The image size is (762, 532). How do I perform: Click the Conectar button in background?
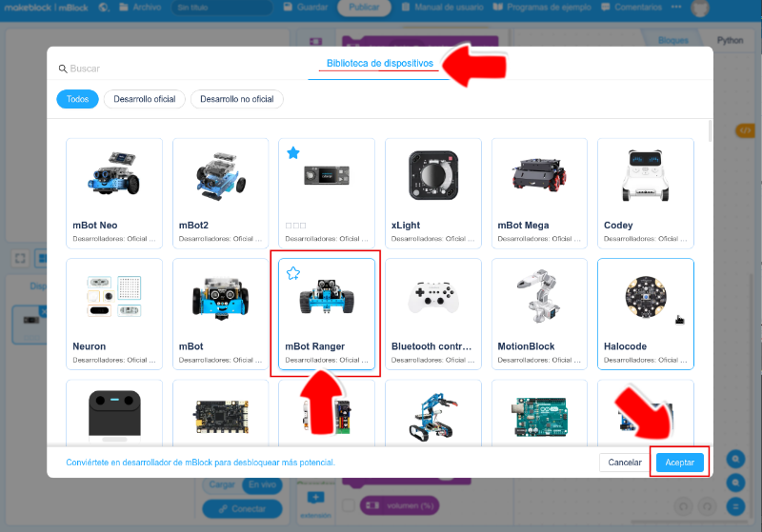(x=242, y=509)
